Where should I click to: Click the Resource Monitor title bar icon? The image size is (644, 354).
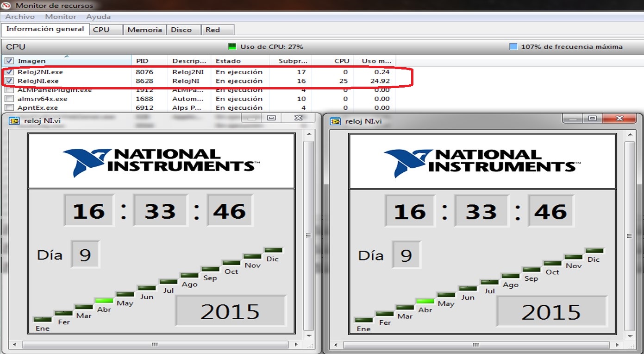pyautogui.click(x=6, y=6)
